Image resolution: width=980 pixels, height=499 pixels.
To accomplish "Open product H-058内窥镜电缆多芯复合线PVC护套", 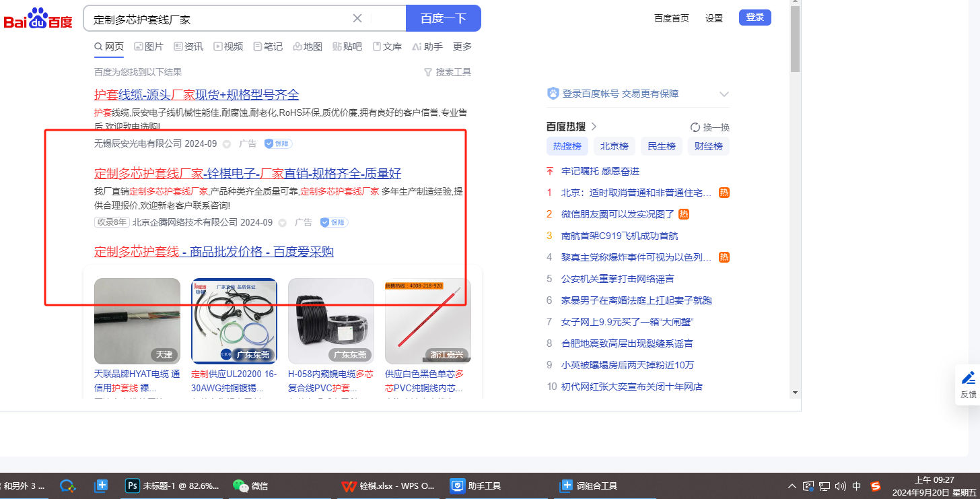I will tap(331, 380).
